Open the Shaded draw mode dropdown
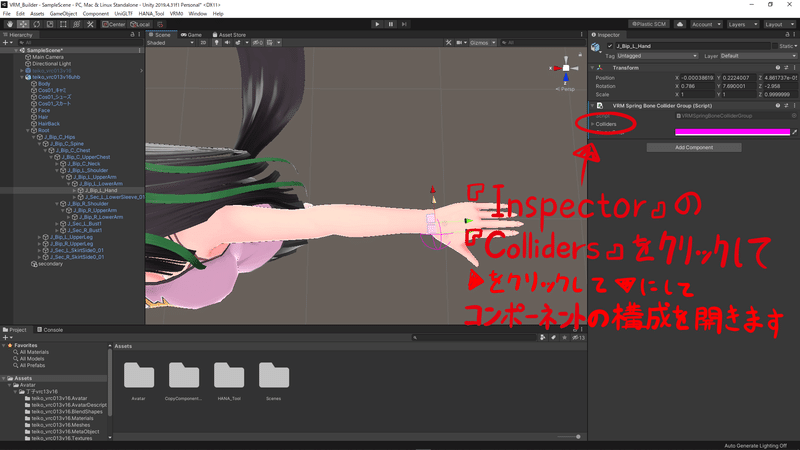The width and height of the screenshot is (800, 450). coord(170,43)
